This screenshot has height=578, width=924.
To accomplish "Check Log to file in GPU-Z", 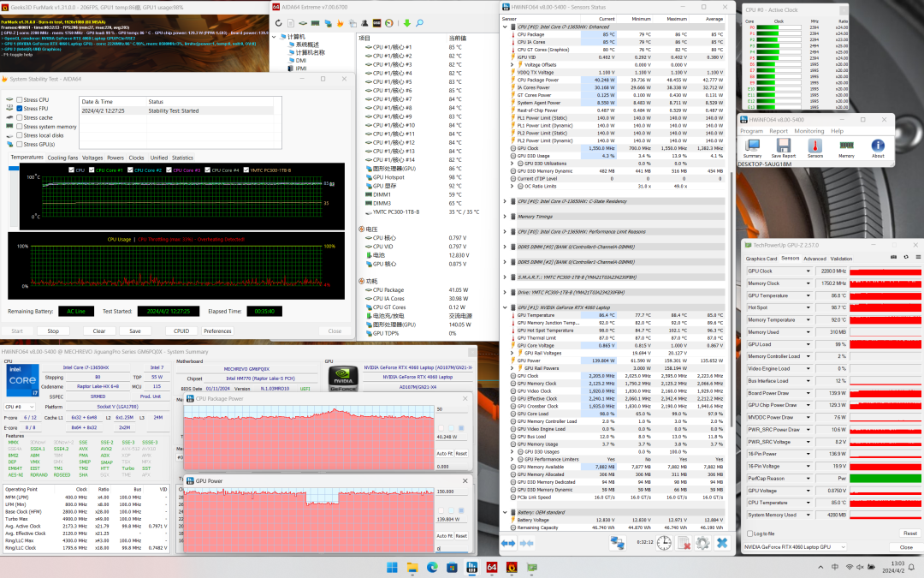I will click(749, 533).
